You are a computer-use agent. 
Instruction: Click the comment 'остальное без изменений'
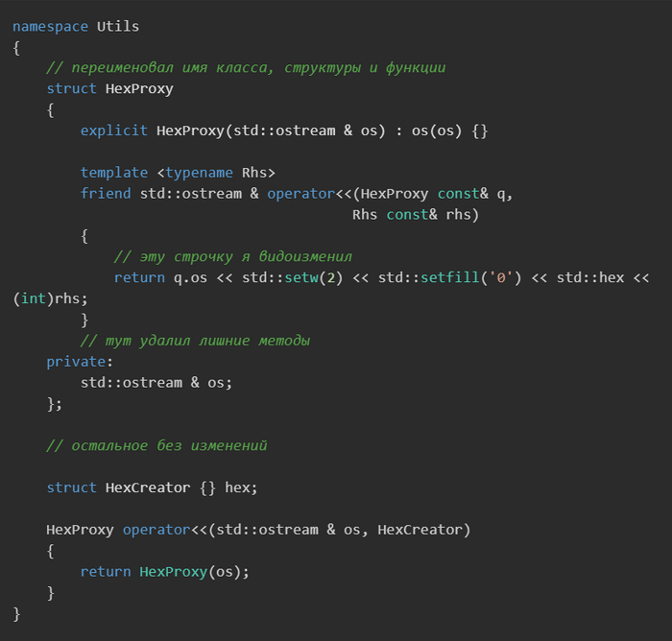point(156,446)
